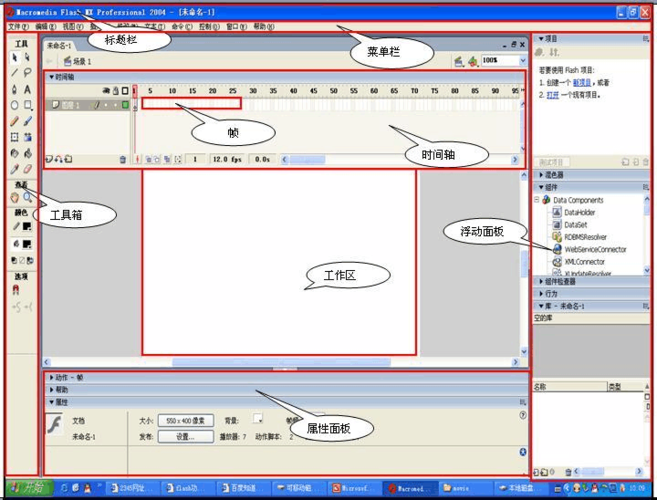This screenshot has width=657, height=500.
Task: Toggle the Snap to Objects magnet
Action: pos(16,290)
